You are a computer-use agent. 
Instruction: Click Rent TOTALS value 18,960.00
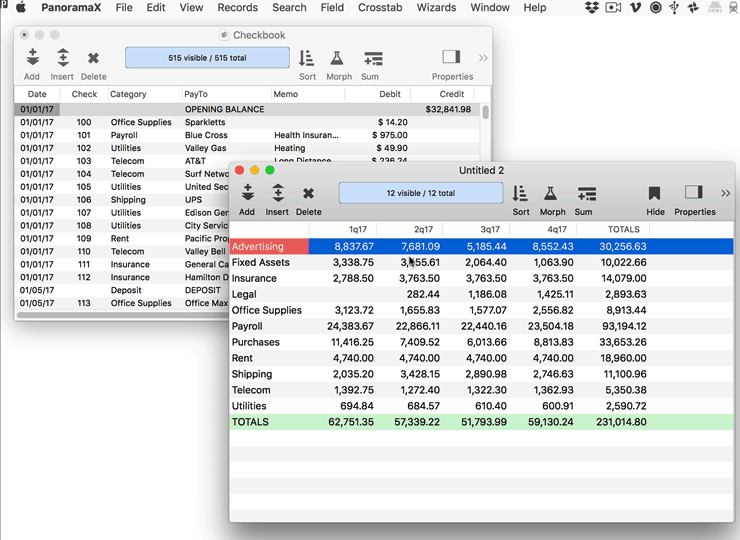(x=623, y=358)
